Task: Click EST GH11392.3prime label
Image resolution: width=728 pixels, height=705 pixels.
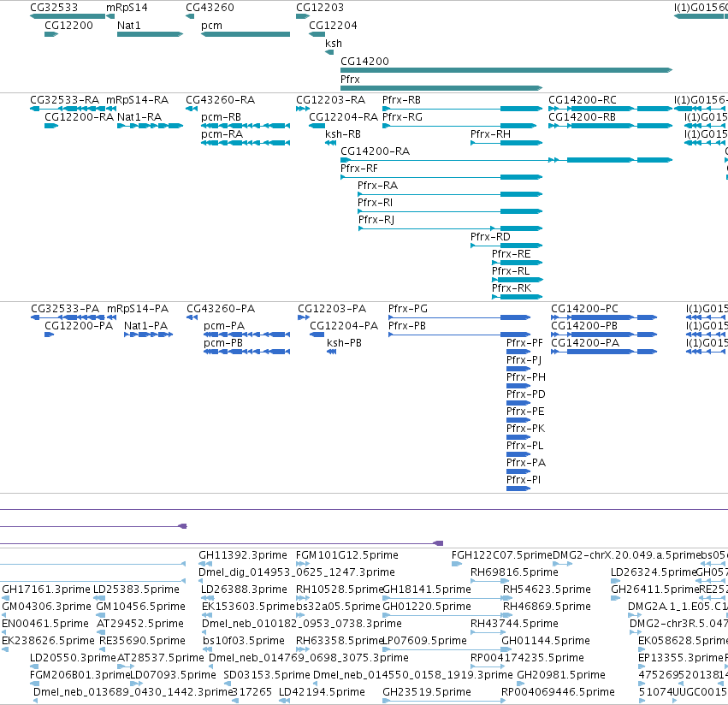Action: [243, 555]
